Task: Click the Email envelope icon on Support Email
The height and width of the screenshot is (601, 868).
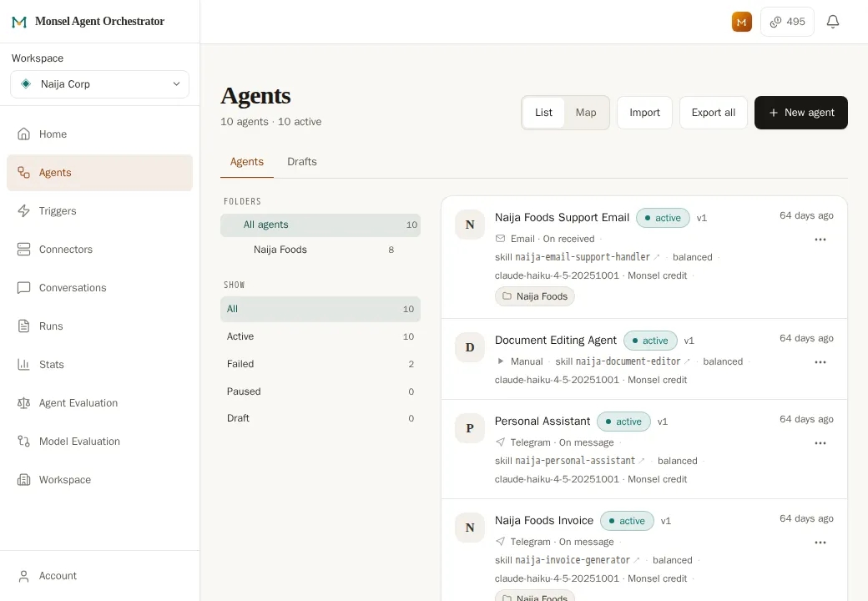Action: point(501,239)
